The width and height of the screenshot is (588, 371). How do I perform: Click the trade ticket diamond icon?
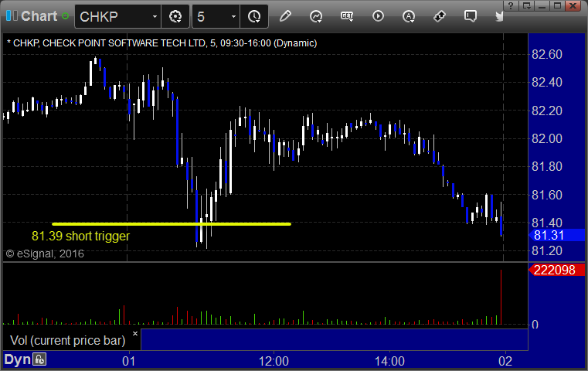point(440,16)
